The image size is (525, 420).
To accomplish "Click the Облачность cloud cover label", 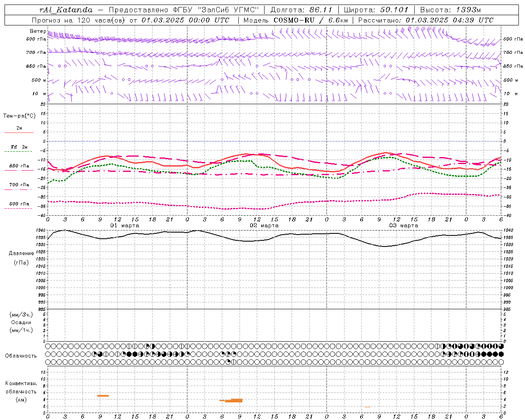I will click(x=21, y=356).
